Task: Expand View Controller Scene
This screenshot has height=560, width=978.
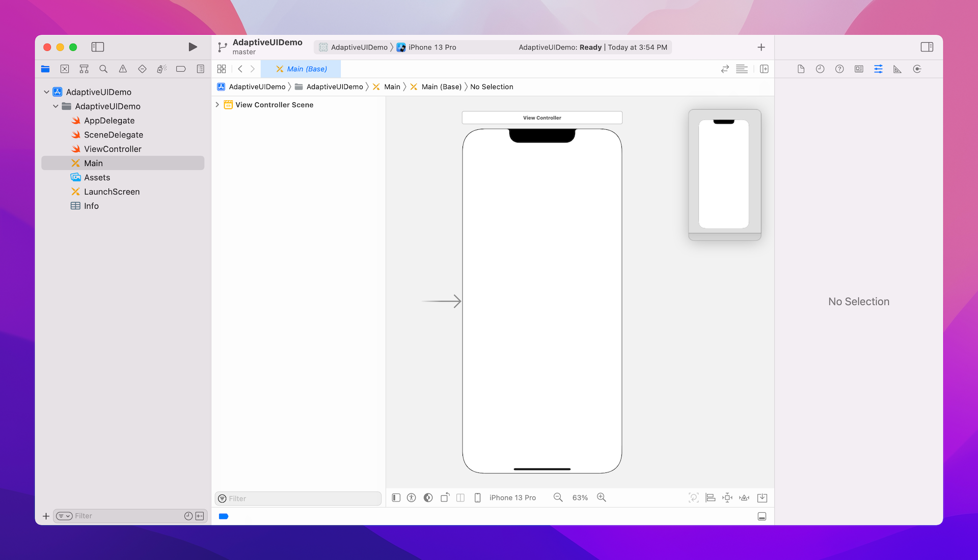Action: pyautogui.click(x=218, y=104)
